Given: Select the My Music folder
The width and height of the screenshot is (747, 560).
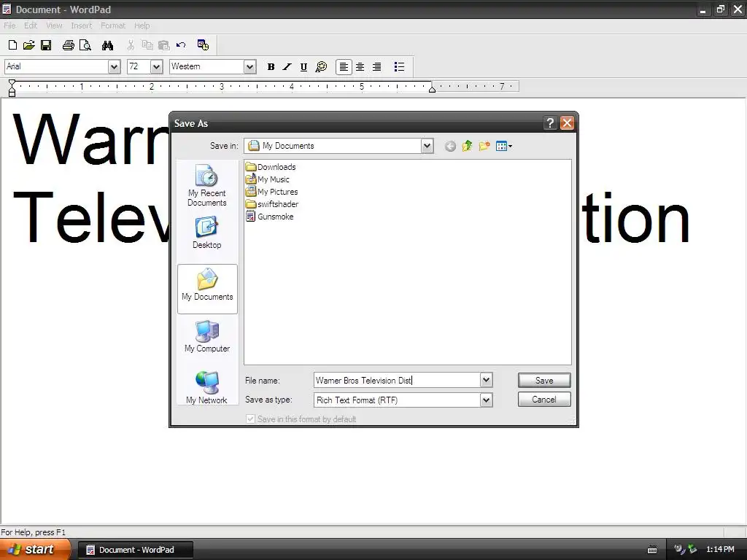Looking at the screenshot, I should click(267, 179).
